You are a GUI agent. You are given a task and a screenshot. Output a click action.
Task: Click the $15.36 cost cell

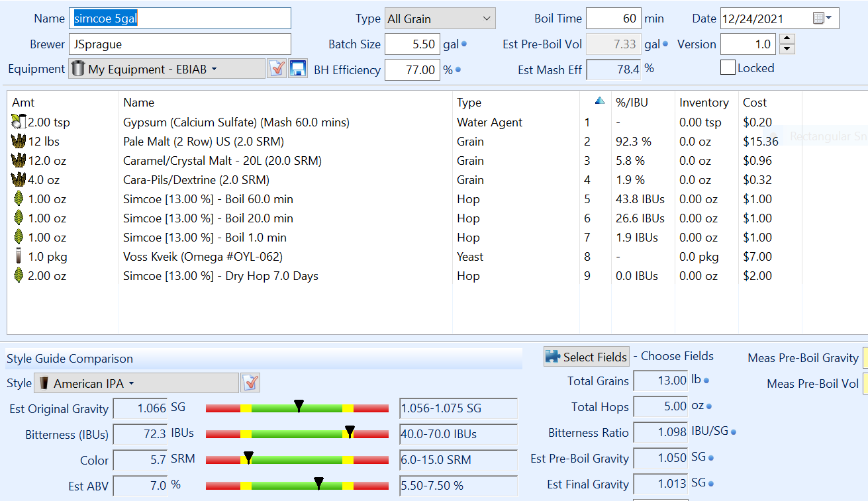click(x=761, y=141)
